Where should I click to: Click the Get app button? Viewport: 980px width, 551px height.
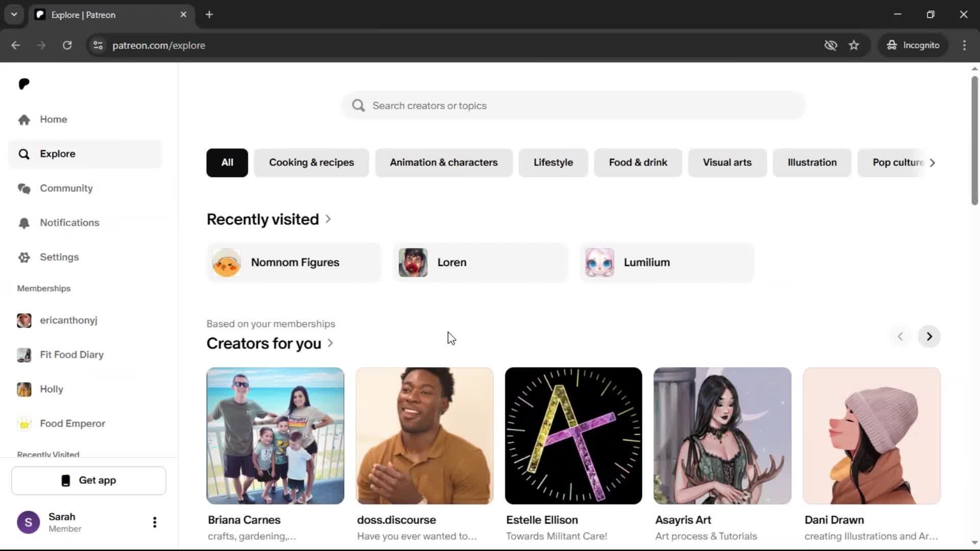89,481
